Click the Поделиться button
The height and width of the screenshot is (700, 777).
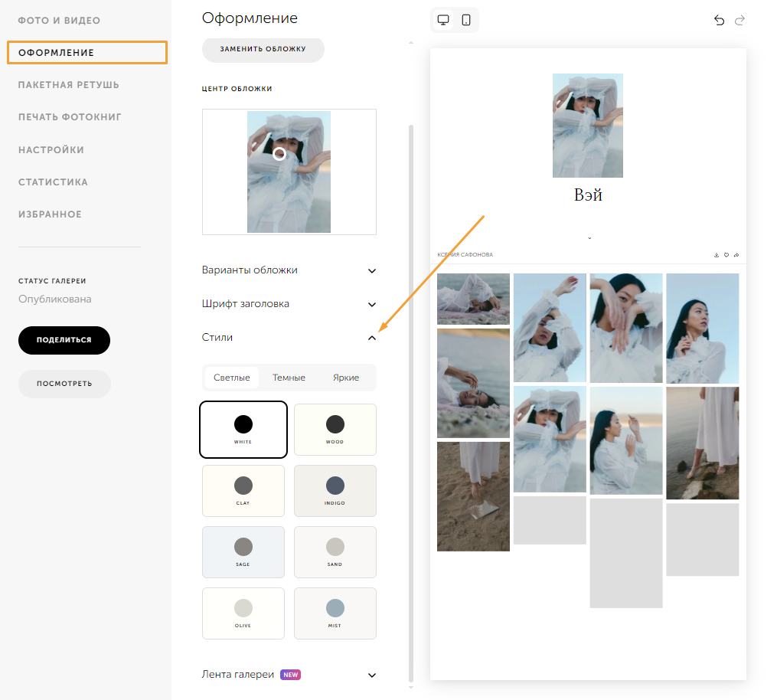coord(64,340)
